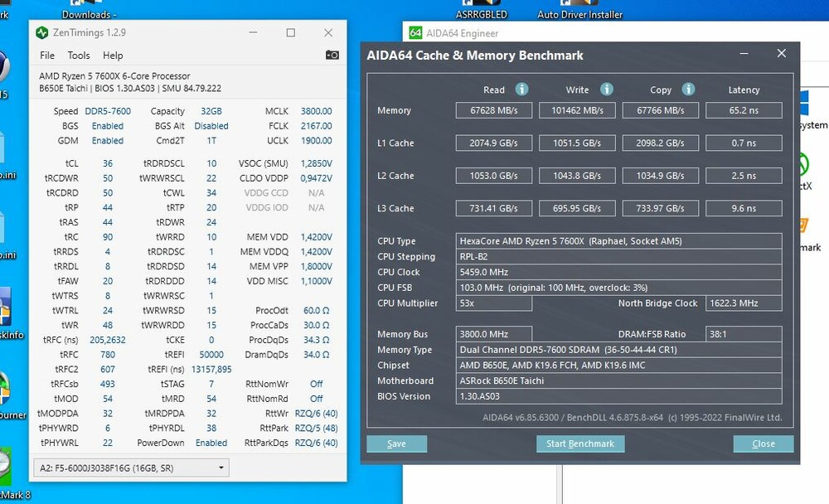Image resolution: width=829 pixels, height=504 pixels.
Task: Click the CPU Multiplier value 53x
Action: click(x=494, y=303)
